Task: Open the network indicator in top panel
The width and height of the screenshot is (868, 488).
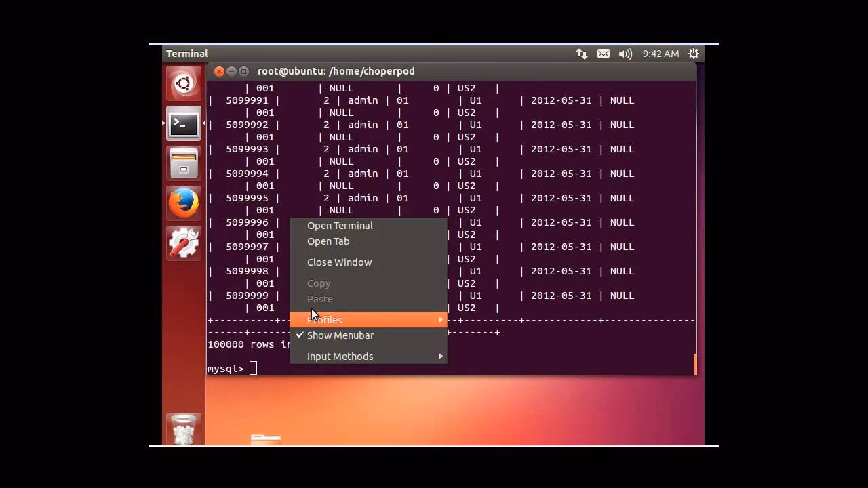Action: point(582,54)
